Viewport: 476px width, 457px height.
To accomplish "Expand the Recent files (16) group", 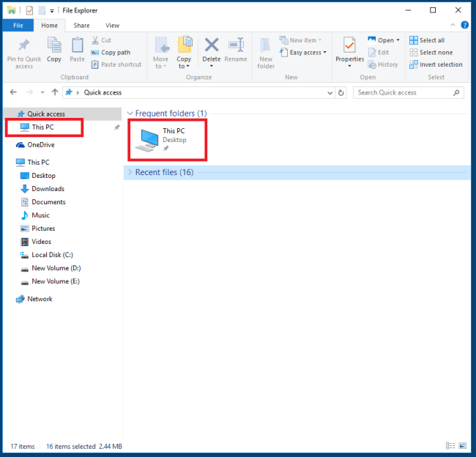I will [x=130, y=173].
